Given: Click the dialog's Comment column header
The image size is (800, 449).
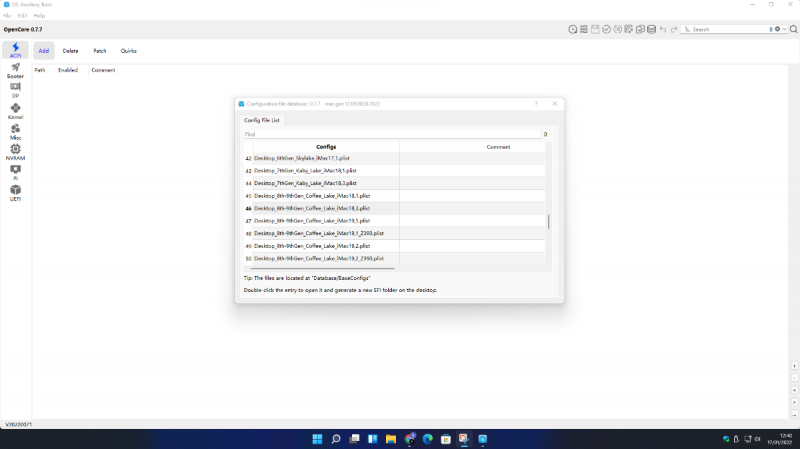Looking at the screenshot, I should point(498,147).
